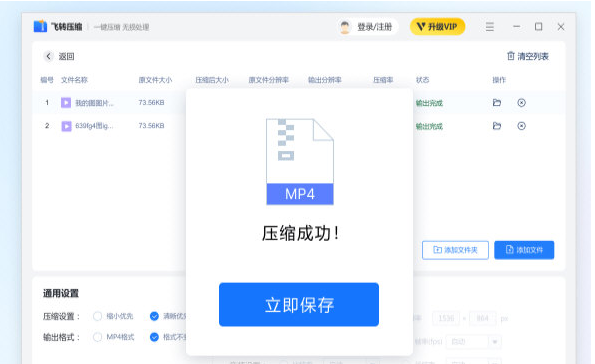
Task: Click the purple video icon in row 1
Action: pyautogui.click(x=66, y=103)
